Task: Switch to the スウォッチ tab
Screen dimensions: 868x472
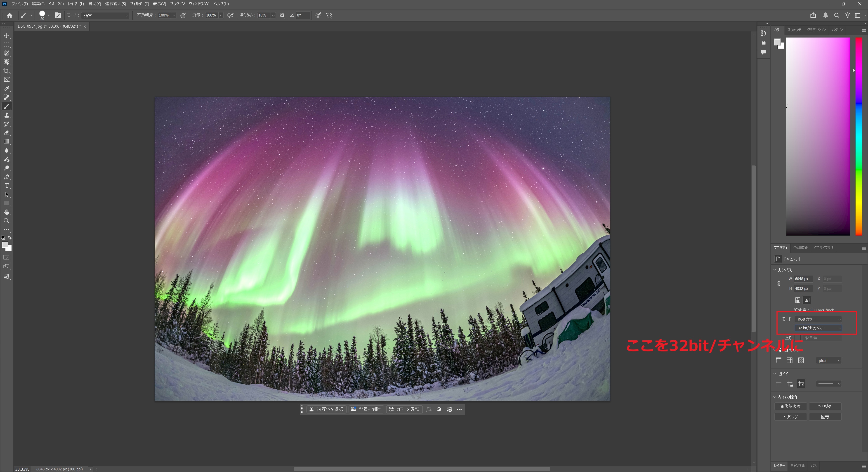Action: [x=794, y=30]
